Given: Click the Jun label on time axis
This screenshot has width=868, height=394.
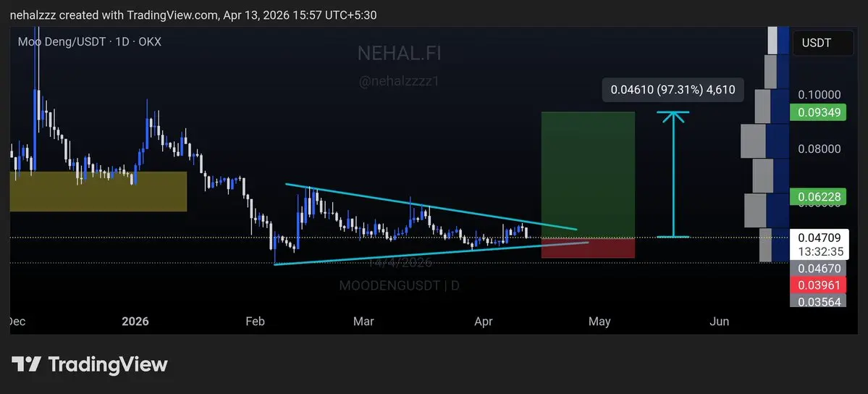Looking at the screenshot, I should click(719, 322).
